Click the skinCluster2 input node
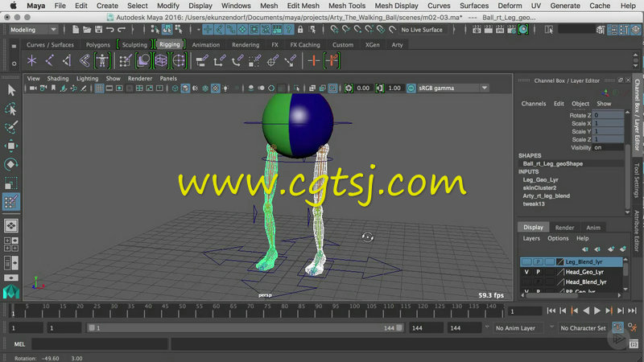644x362 pixels. pyautogui.click(x=539, y=188)
